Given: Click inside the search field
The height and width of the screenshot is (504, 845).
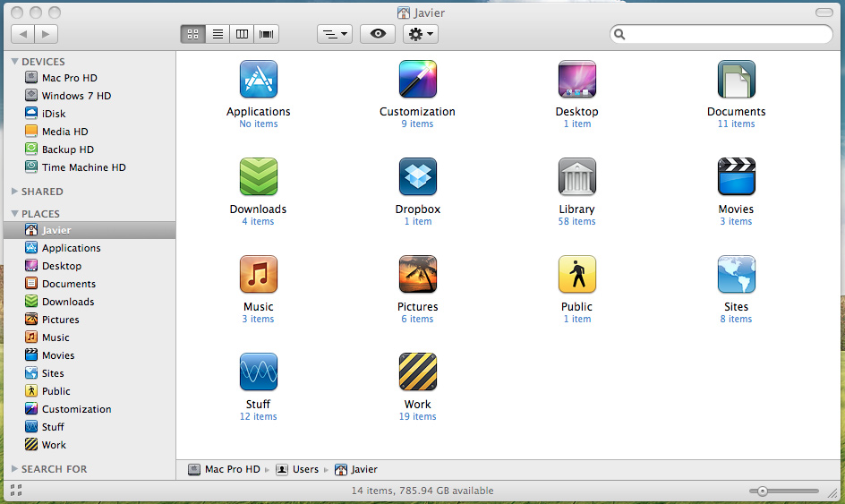Looking at the screenshot, I should (x=721, y=35).
